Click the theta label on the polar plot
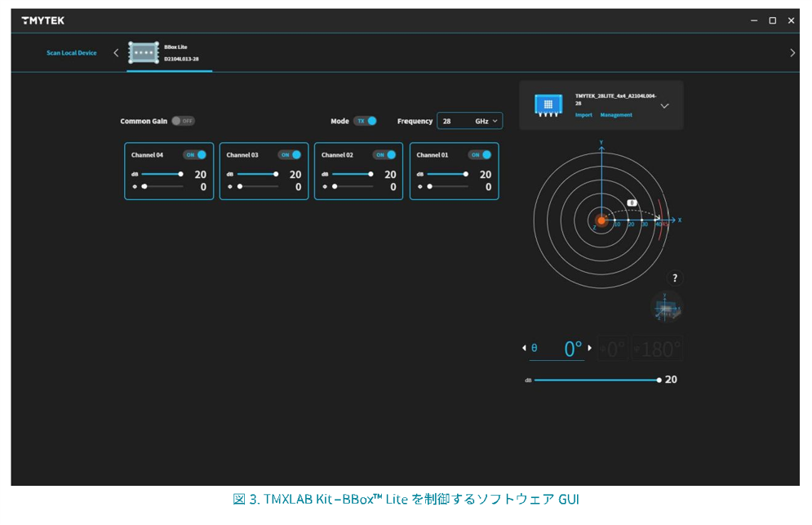 [x=632, y=202]
